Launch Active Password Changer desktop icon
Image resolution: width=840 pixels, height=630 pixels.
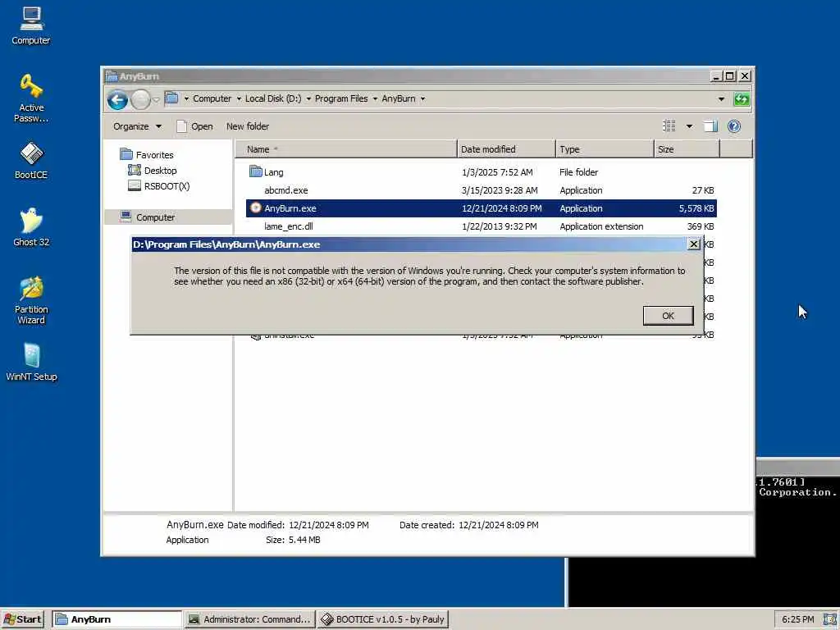pos(31,98)
